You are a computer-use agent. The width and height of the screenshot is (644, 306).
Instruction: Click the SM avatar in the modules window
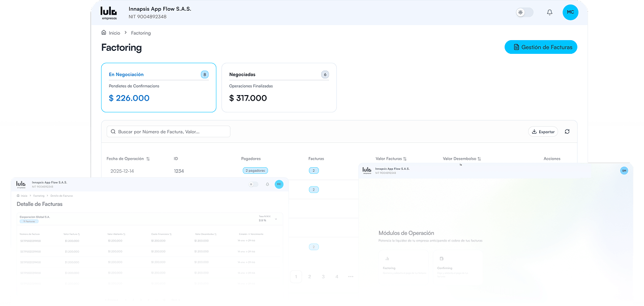click(624, 171)
